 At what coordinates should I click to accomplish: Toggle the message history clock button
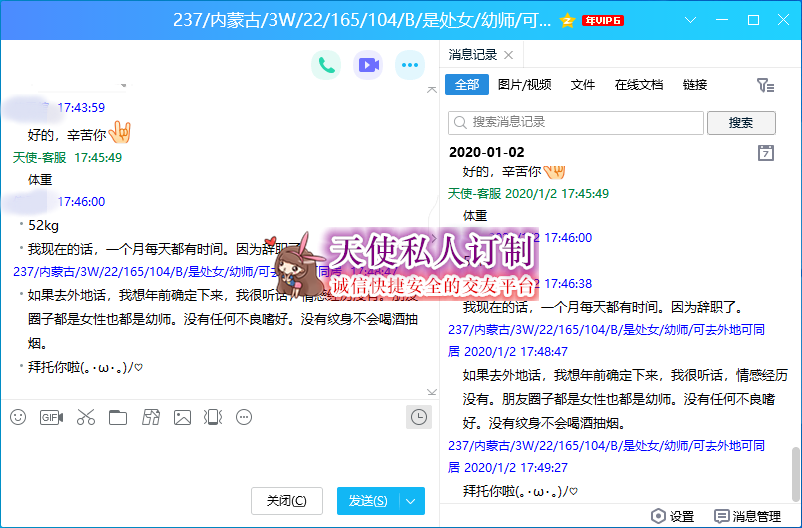click(x=419, y=417)
